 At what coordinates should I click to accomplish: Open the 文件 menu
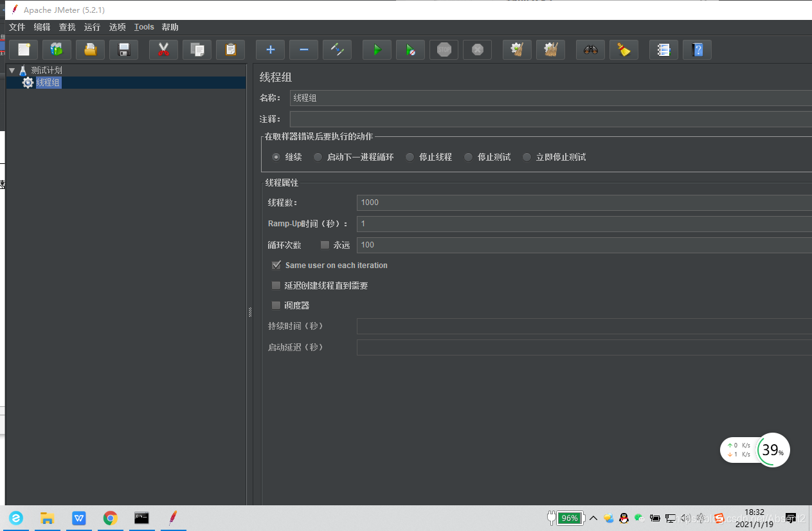17,27
